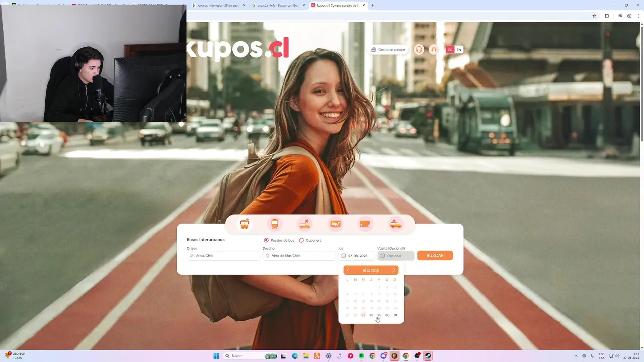Select the Pasajes de bus radio button
This screenshot has height=362, width=644.
pos(266,240)
